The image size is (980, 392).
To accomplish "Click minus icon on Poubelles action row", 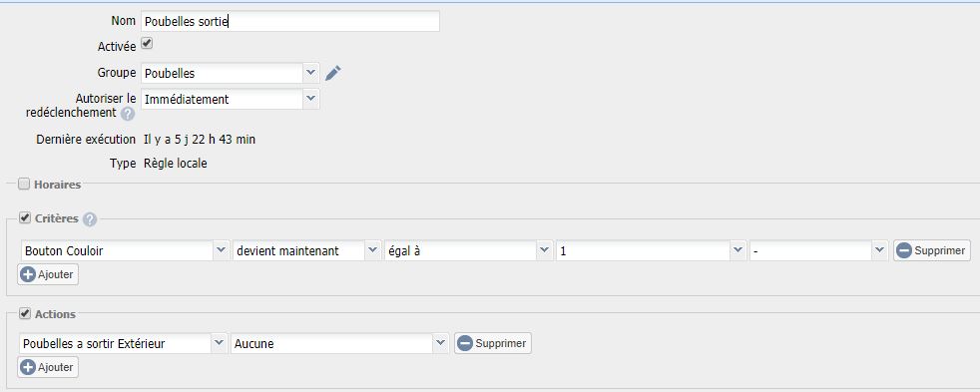I will tap(465, 343).
